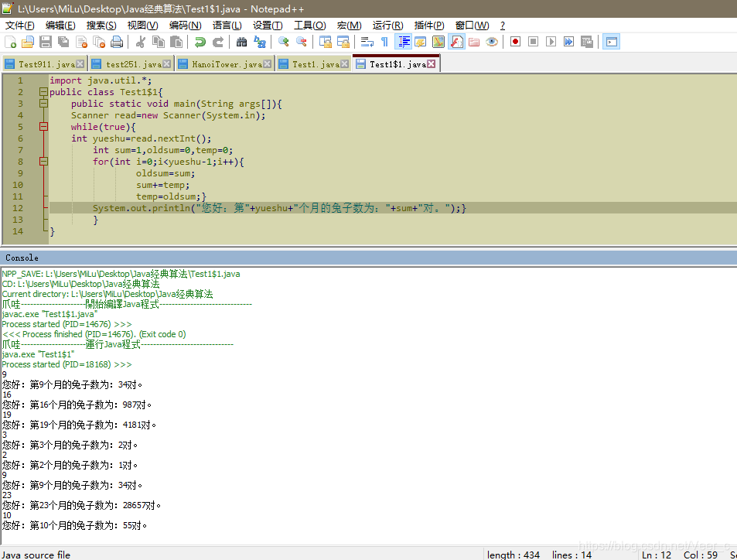This screenshot has height=560, width=737.
Task: Collapse the for loop fold marker
Action: click(43, 162)
